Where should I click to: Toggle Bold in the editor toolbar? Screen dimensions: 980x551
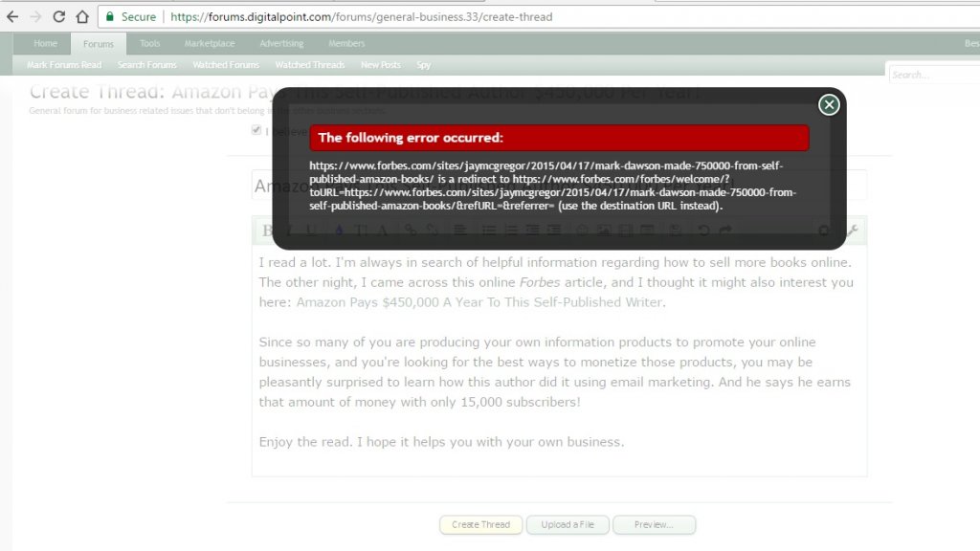[x=268, y=231]
